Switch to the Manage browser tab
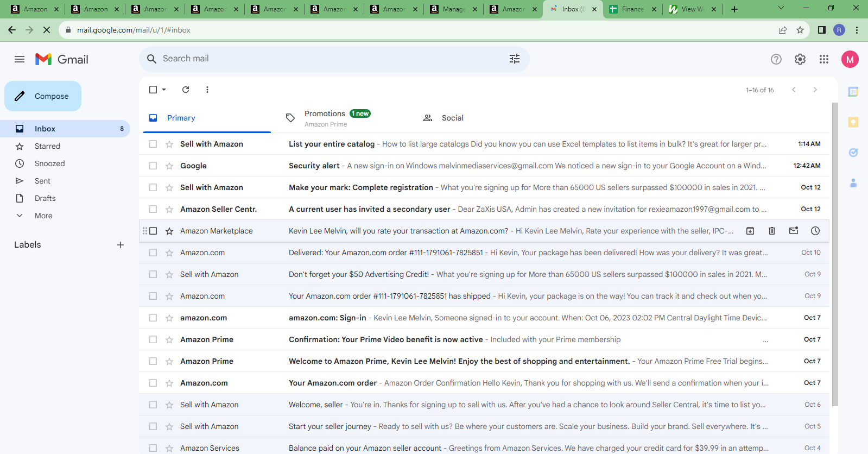The width and height of the screenshot is (868, 454). pos(453,9)
